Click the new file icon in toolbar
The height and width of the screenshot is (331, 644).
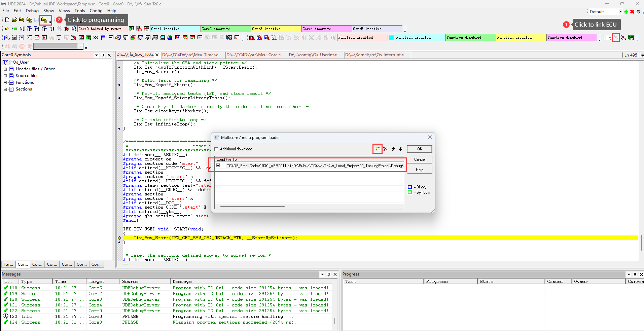(x=7, y=20)
